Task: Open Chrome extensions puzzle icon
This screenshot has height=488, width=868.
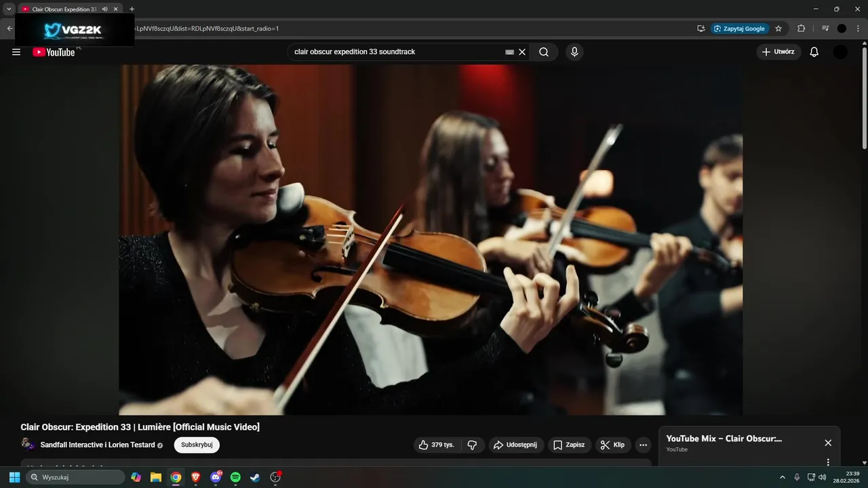Action: tap(802, 28)
